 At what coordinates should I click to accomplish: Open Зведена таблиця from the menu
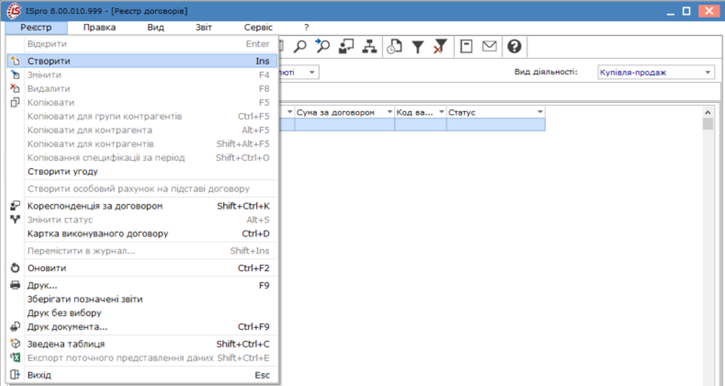pyautogui.click(x=142, y=344)
